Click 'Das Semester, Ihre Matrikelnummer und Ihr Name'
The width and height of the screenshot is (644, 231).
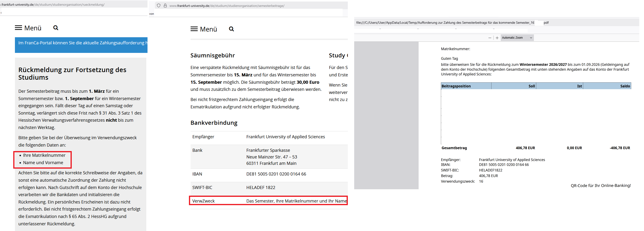[x=296, y=201]
